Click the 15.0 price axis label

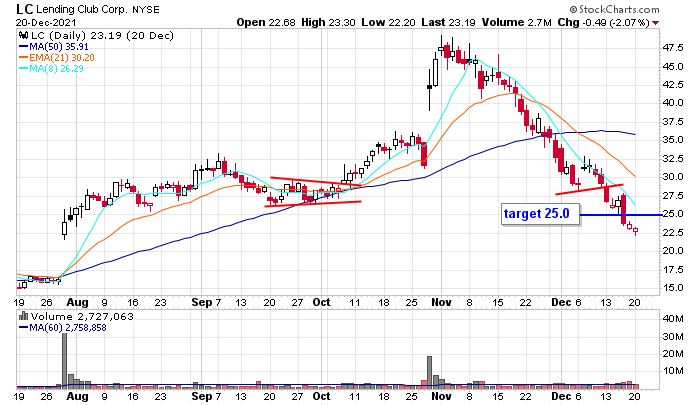(673, 288)
